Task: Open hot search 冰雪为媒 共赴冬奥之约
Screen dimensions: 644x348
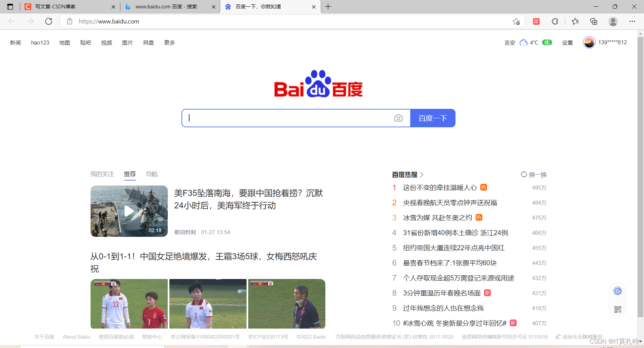Action: click(x=437, y=218)
